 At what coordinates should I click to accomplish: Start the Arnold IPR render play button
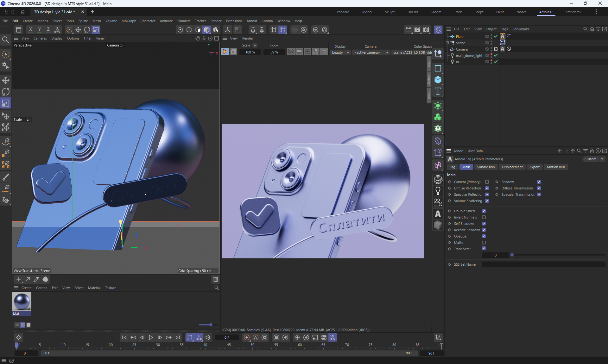[225, 52]
